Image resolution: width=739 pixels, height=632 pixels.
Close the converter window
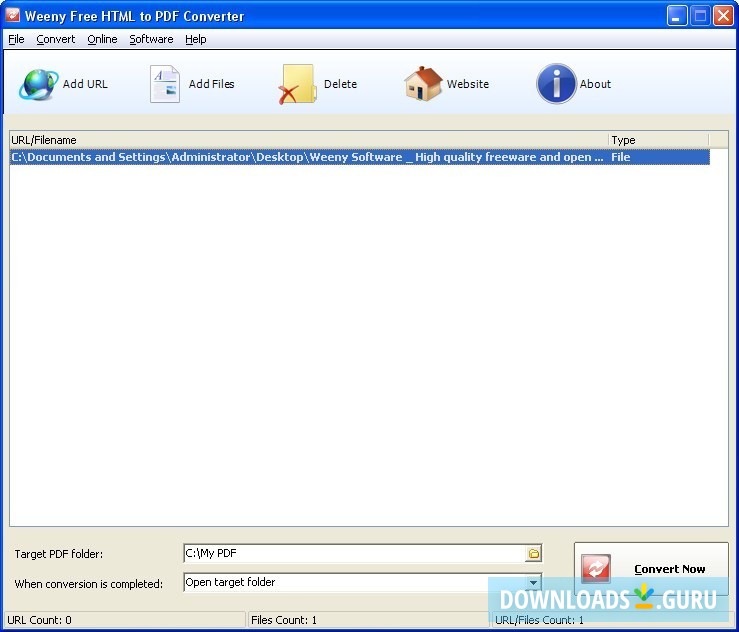(x=723, y=16)
